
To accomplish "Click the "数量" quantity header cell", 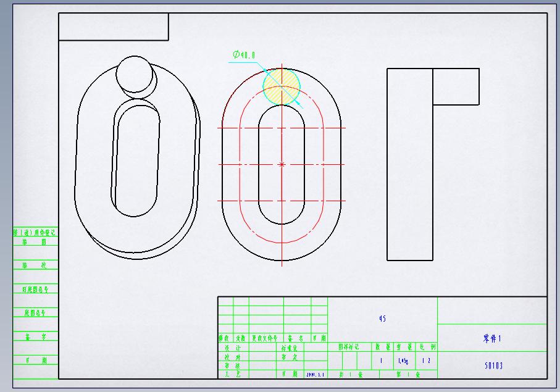I will [x=383, y=347].
